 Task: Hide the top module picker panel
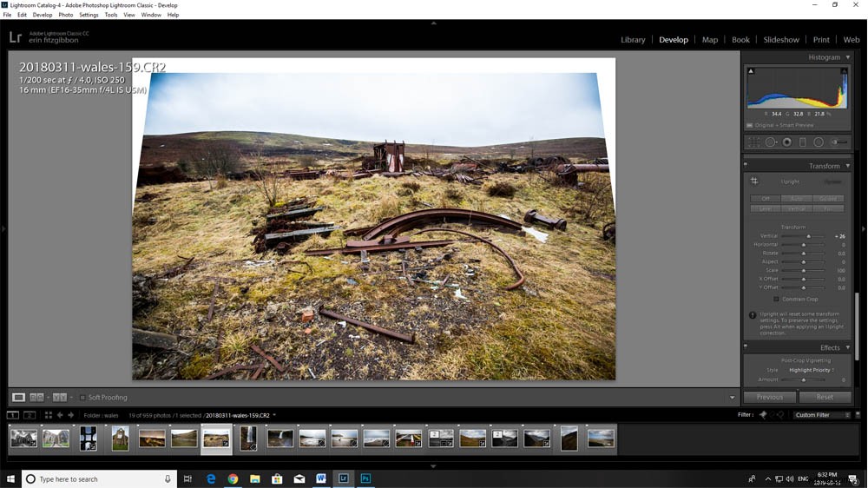pyautogui.click(x=433, y=23)
